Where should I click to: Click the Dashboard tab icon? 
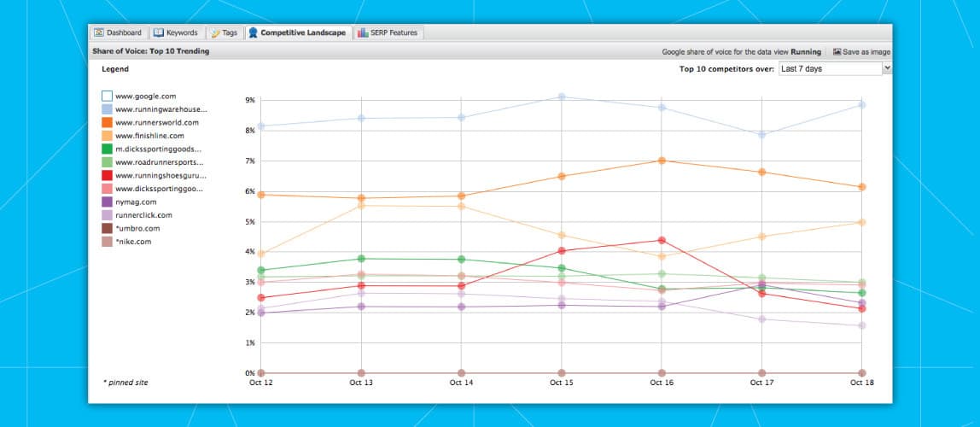pos(100,33)
